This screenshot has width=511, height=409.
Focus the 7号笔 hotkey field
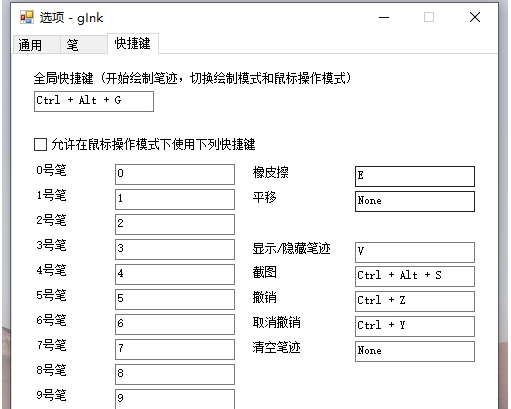click(175, 349)
